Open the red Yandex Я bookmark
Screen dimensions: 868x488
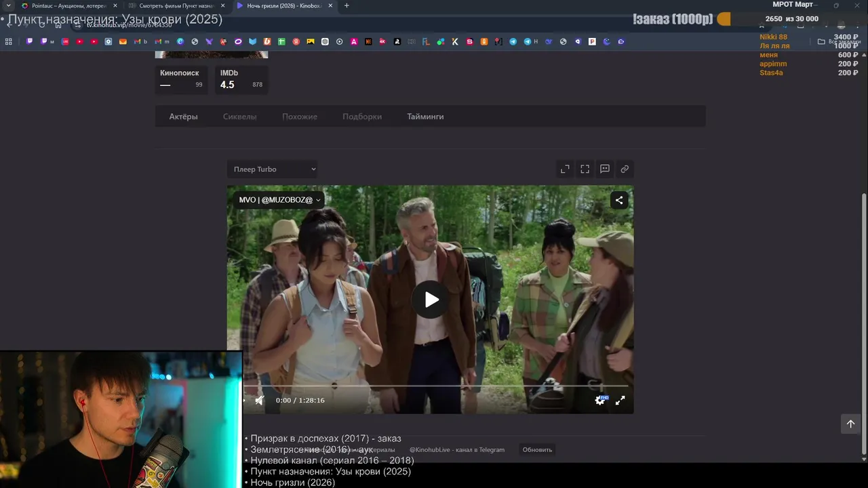(x=296, y=41)
